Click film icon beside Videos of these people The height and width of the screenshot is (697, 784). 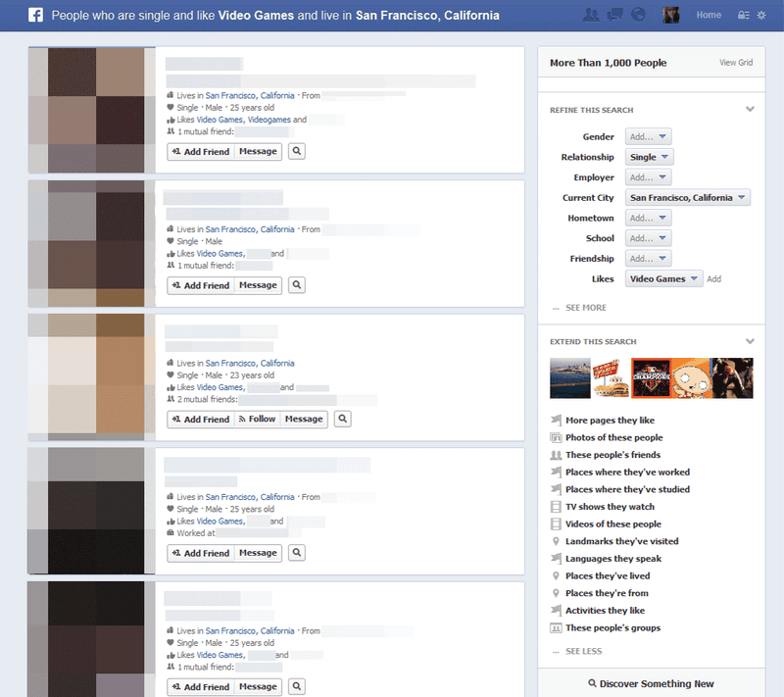(556, 524)
